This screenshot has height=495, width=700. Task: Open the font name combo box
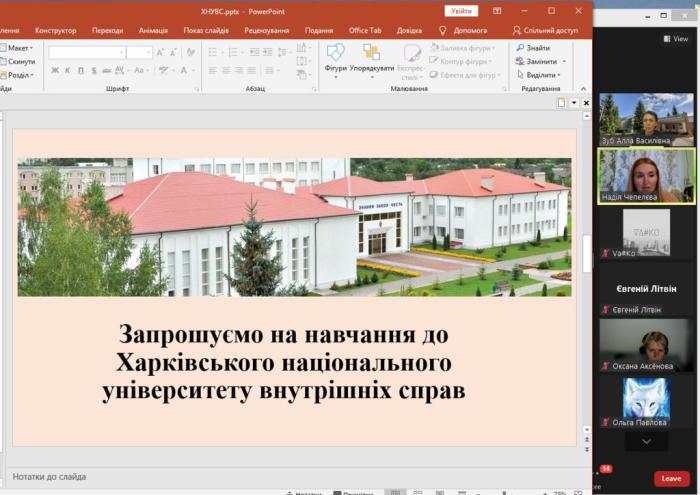(x=87, y=53)
